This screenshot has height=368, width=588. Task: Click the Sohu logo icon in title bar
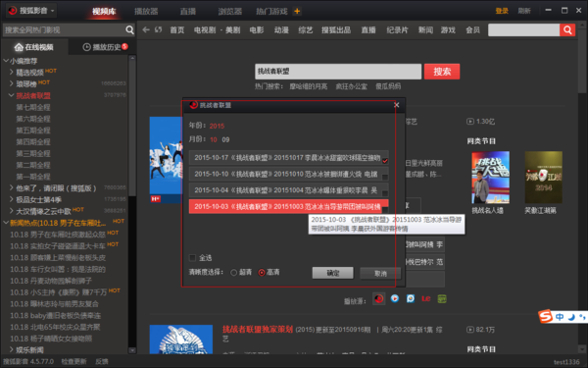(x=13, y=11)
